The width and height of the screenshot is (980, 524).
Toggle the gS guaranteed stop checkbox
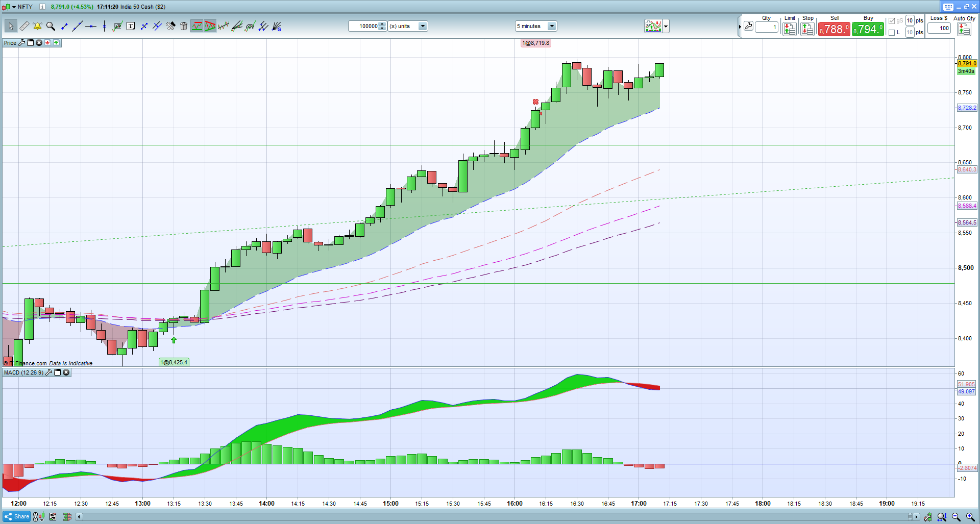pos(892,21)
